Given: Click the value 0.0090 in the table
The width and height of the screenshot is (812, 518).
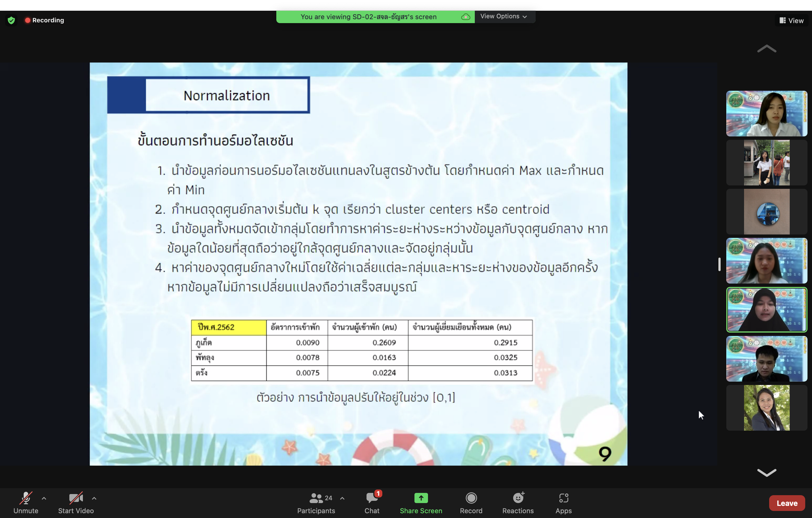Looking at the screenshot, I should pyautogui.click(x=308, y=343).
